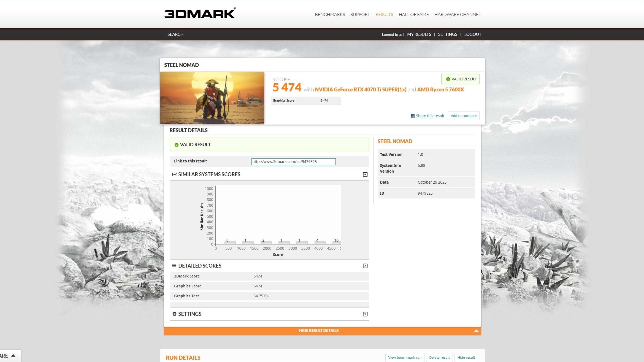644x362 pixels.
Task: Click the green info icon in top VALID RESULT badge
Action: [x=448, y=79]
